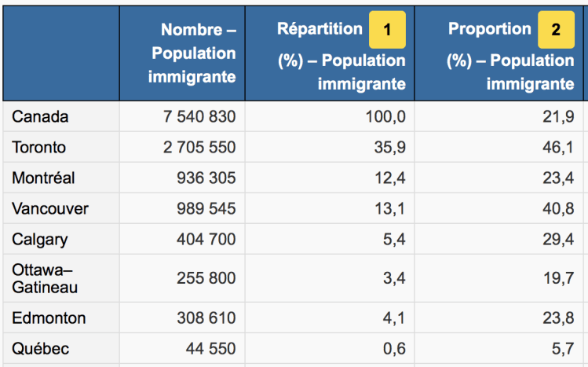Click Vancouver's 40,8 proportion value

click(558, 208)
